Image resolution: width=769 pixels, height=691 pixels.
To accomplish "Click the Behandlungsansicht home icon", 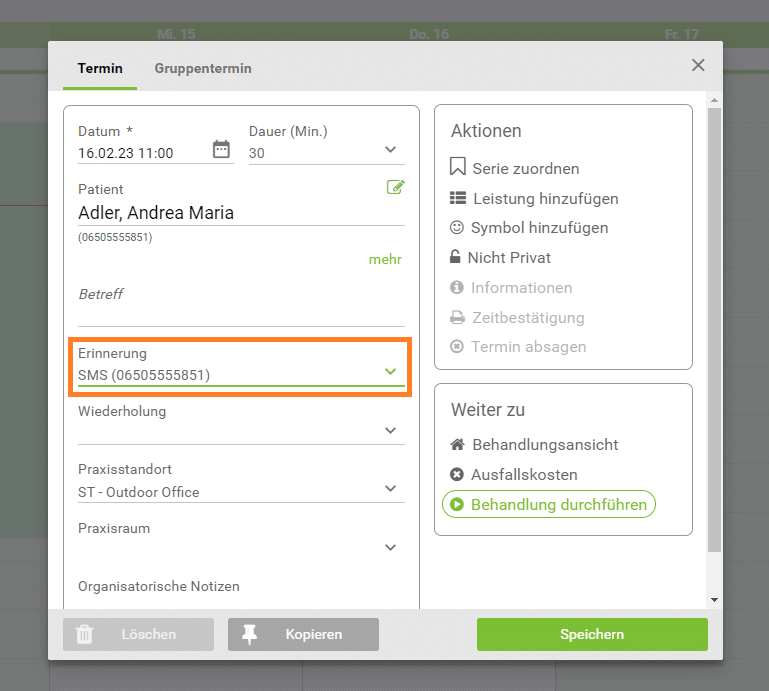I will pyautogui.click(x=458, y=444).
